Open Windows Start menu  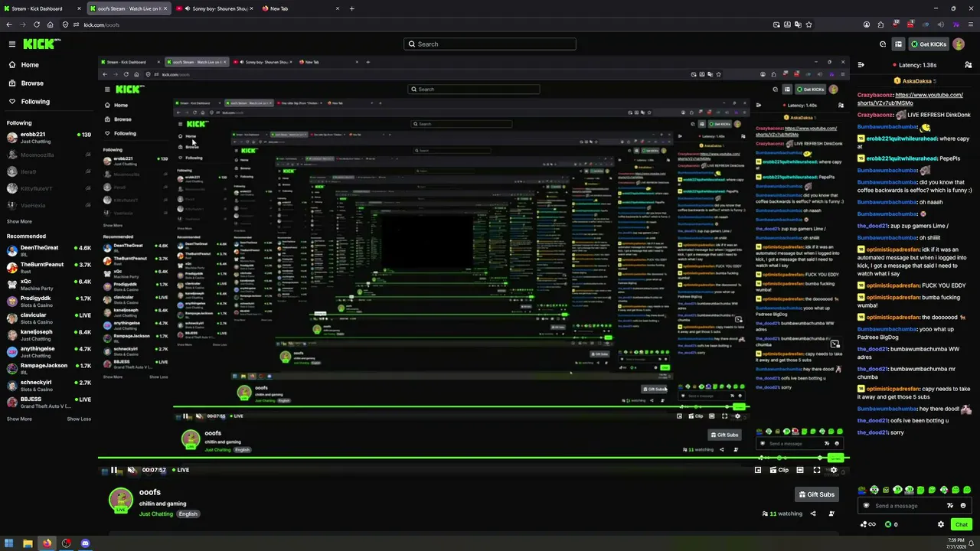(9, 543)
